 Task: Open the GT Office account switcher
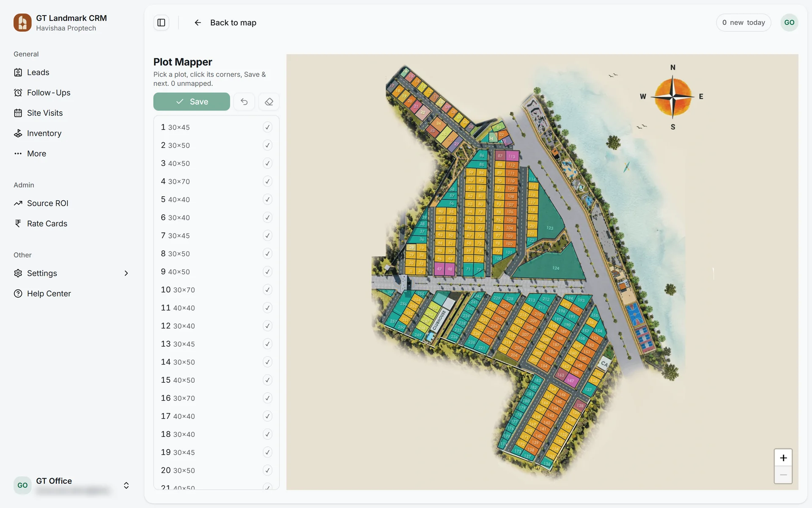click(72, 486)
